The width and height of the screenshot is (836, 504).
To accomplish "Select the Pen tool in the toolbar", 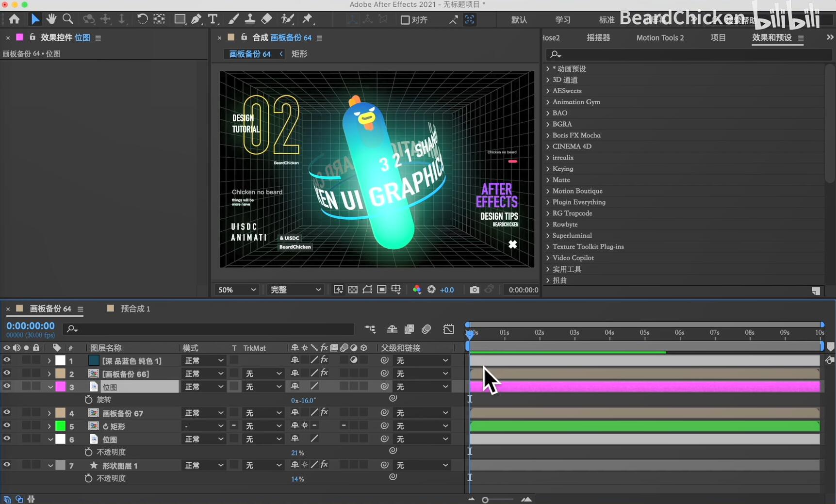I will [x=196, y=19].
